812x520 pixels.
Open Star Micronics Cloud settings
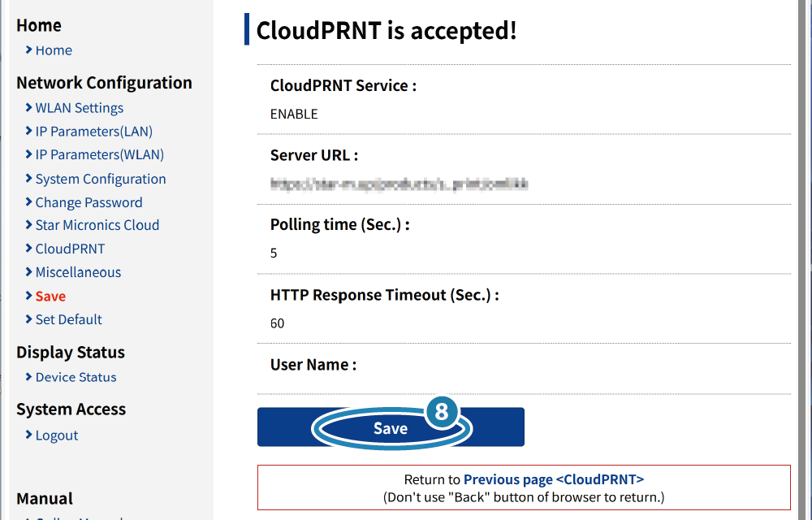coord(97,225)
